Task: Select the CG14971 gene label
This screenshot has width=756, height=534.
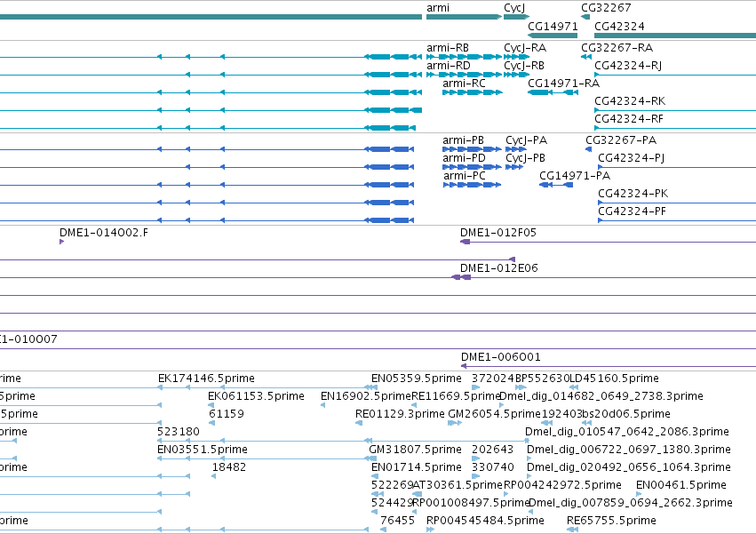Action: pos(553,26)
